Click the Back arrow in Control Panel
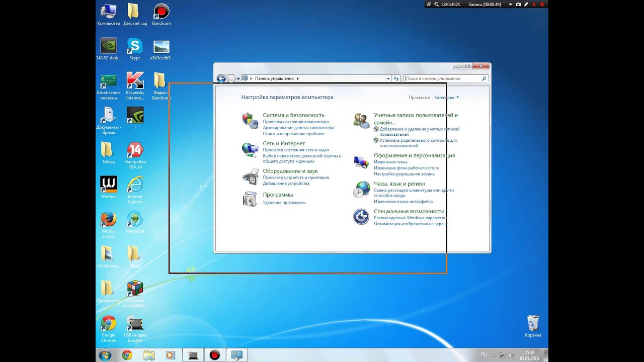Screen dimensions: 644x362 pyautogui.click(x=221, y=78)
